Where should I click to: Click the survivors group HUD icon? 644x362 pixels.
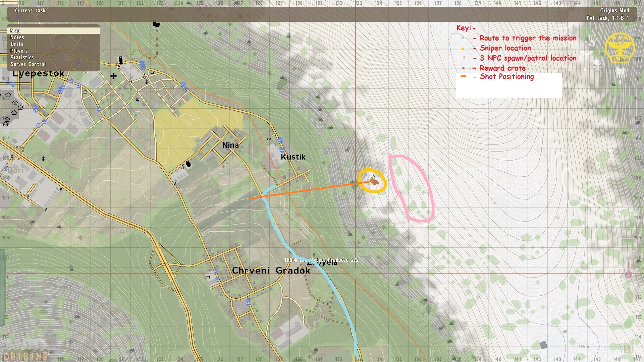pos(620,72)
